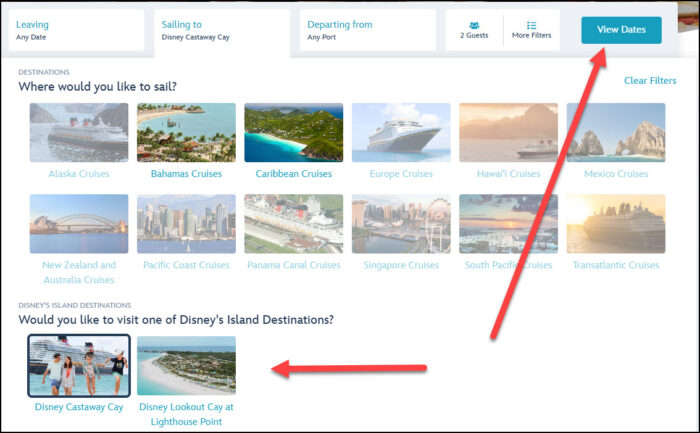Click the Disney Lookout Cay at Lighthouse Point label

tap(186, 414)
